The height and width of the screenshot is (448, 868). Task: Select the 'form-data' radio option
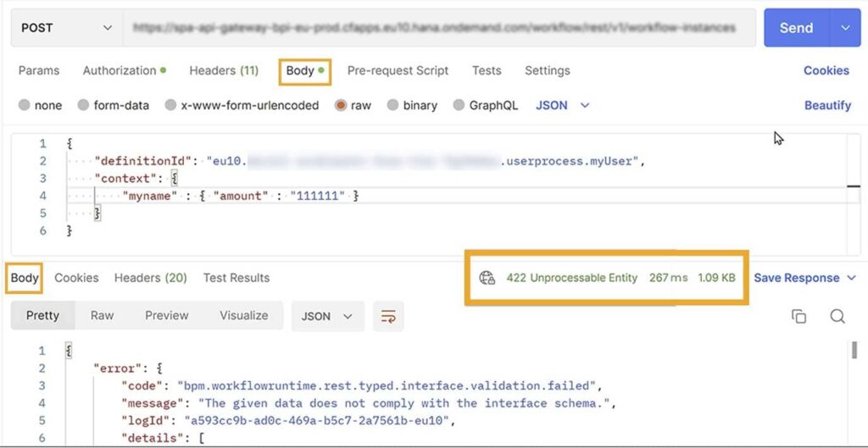point(83,105)
